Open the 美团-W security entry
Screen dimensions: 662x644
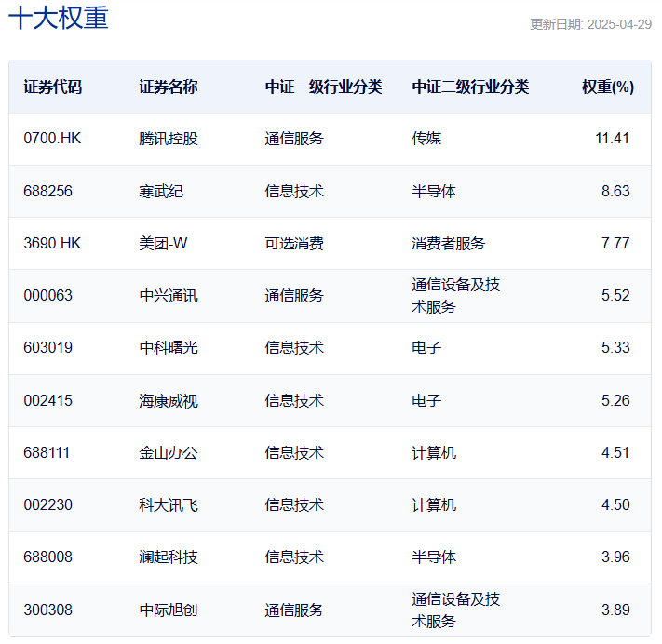click(x=163, y=243)
